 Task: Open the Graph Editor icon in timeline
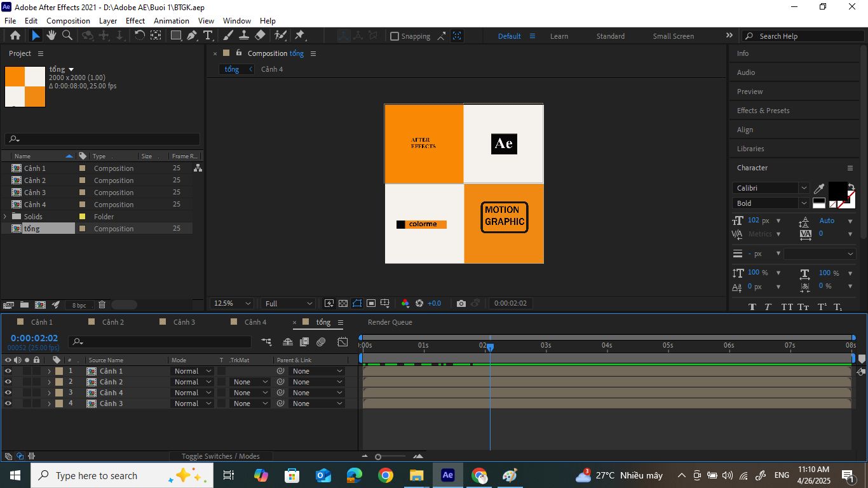(x=342, y=342)
